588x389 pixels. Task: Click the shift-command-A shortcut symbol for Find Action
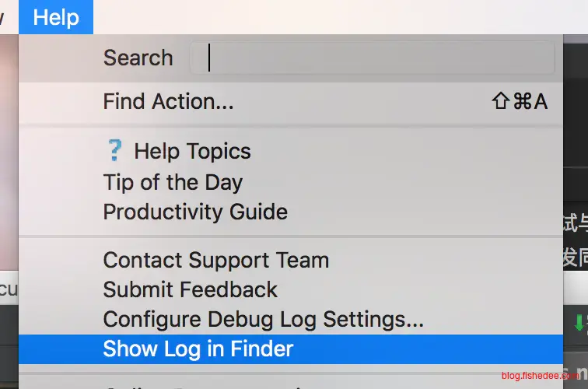click(x=519, y=101)
